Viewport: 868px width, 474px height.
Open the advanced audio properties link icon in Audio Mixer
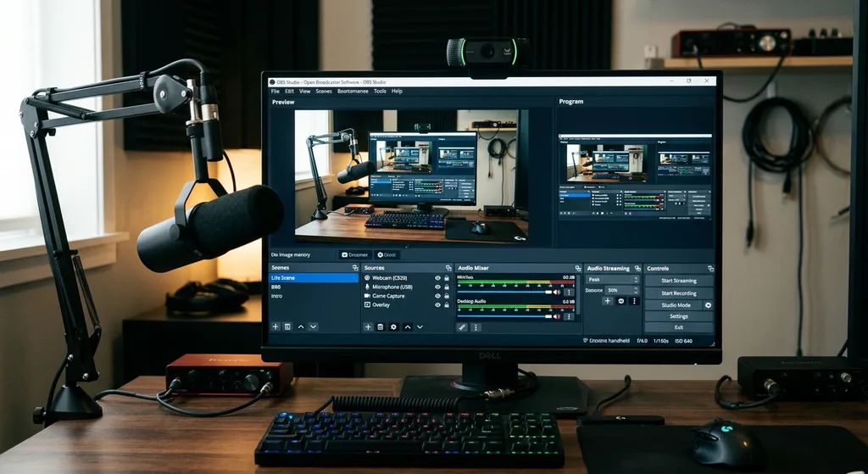pyautogui.click(x=462, y=327)
